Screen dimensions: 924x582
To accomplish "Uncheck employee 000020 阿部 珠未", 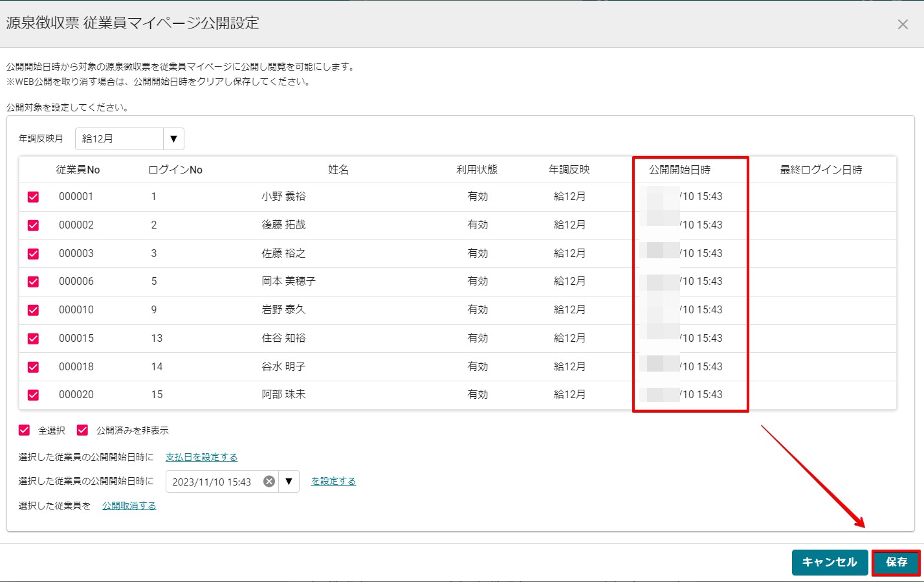I will click(x=33, y=395).
